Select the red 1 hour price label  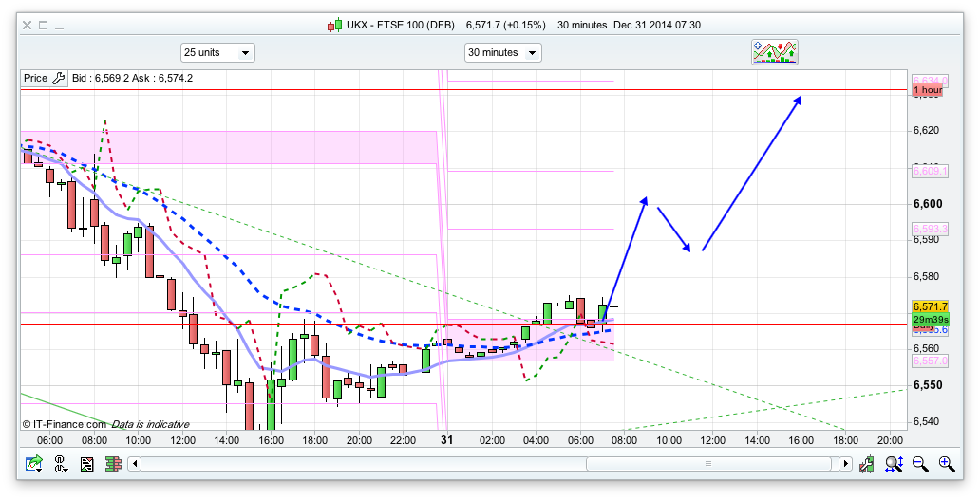(927, 90)
